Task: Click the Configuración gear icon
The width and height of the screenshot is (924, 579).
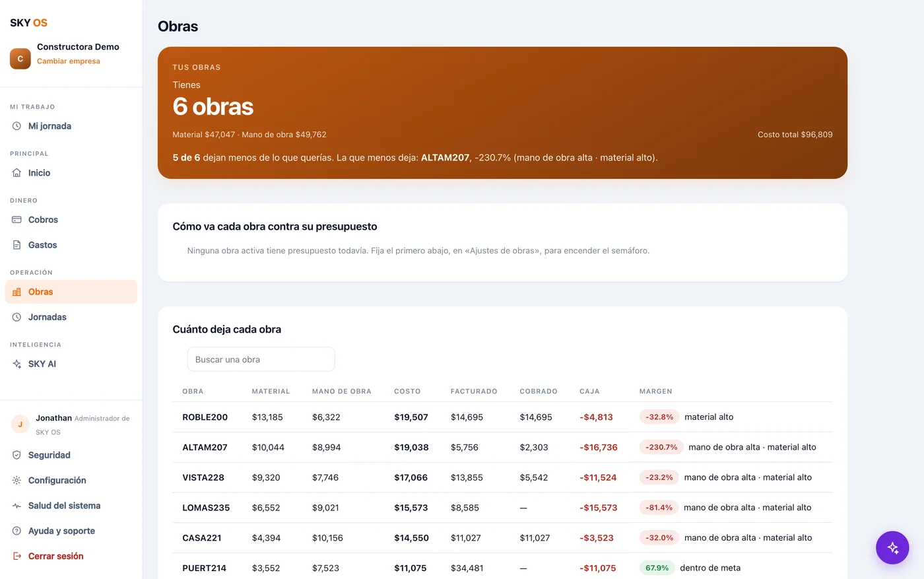Action: pos(16,480)
